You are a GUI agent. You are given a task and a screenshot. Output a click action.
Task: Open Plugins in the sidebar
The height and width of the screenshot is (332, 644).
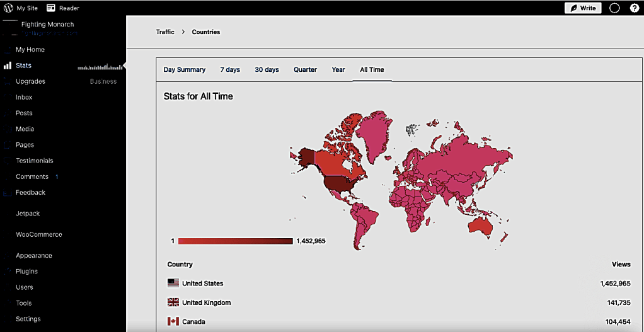click(x=26, y=272)
